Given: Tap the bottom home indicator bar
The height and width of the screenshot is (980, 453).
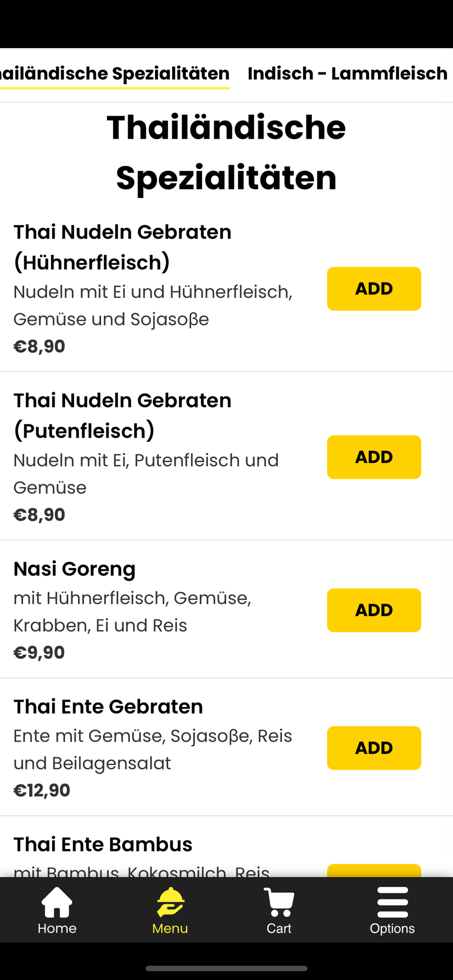Looking at the screenshot, I should pos(226,968).
